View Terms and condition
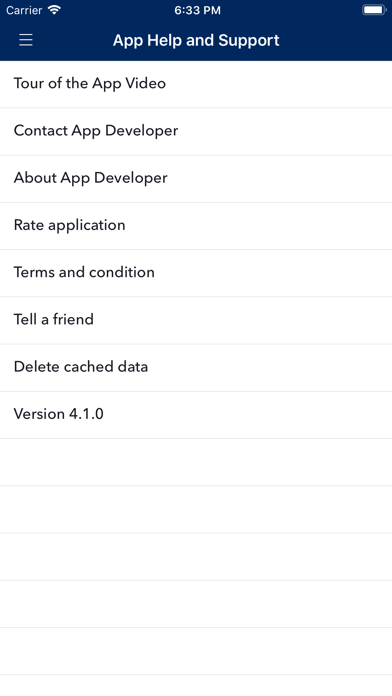 tap(196, 273)
